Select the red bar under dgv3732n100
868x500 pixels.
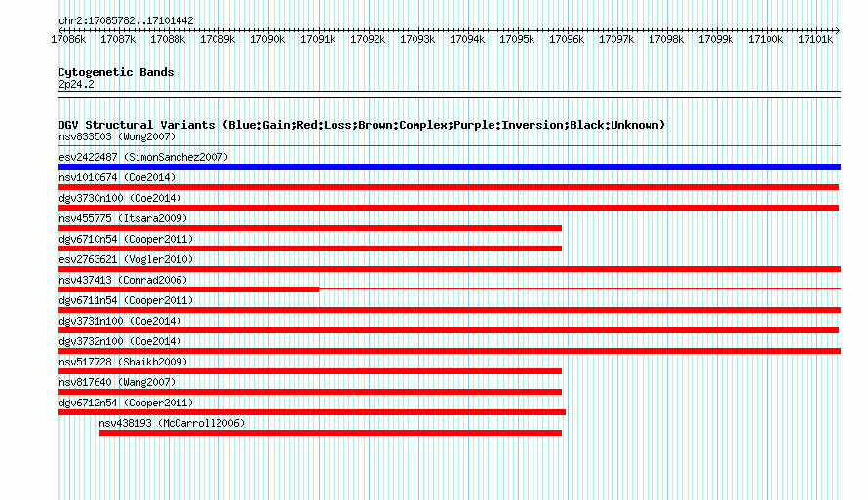[x=449, y=351]
